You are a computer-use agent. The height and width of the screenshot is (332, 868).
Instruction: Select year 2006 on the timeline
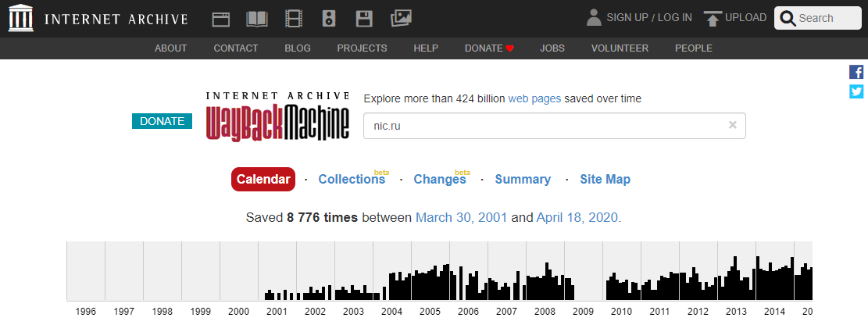tap(468, 312)
